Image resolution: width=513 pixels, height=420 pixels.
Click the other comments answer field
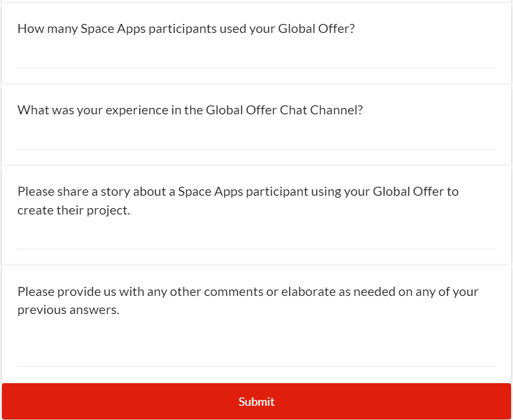(256, 349)
